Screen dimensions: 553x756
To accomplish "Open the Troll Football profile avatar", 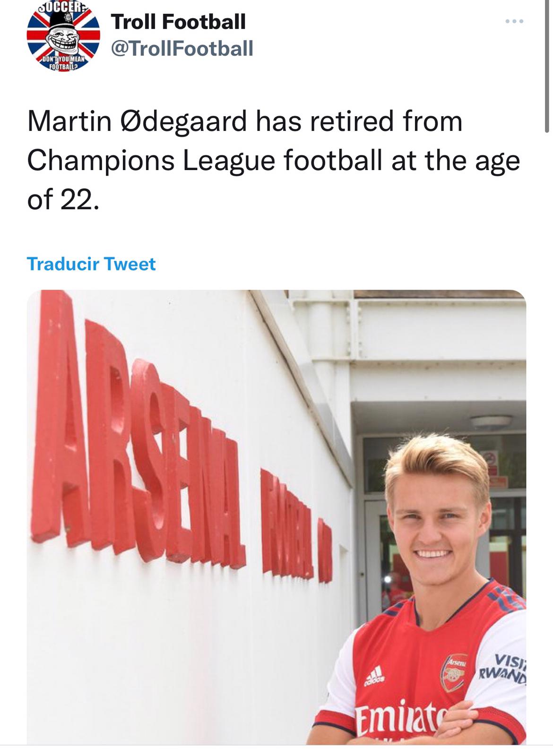I will (x=63, y=35).
